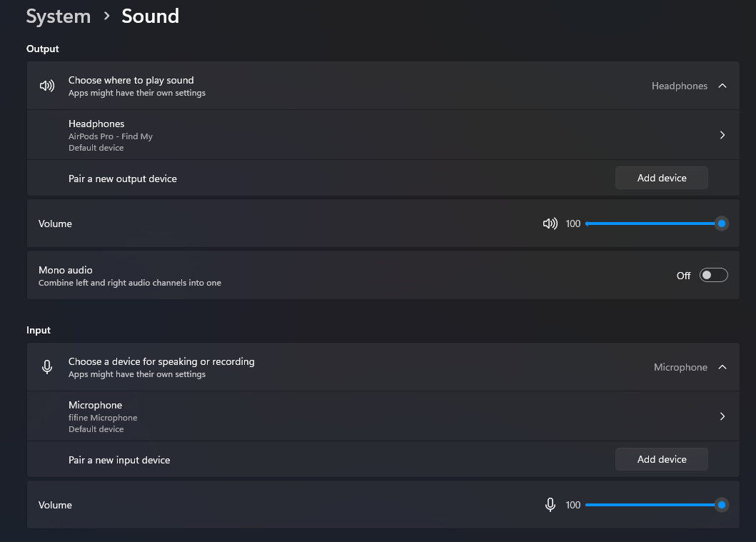Click the input volume slider track

(x=650, y=505)
